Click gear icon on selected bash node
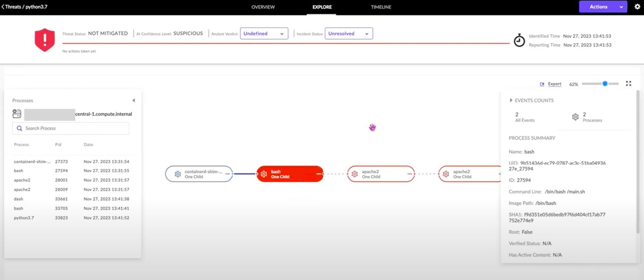The width and height of the screenshot is (644, 280). [264, 174]
